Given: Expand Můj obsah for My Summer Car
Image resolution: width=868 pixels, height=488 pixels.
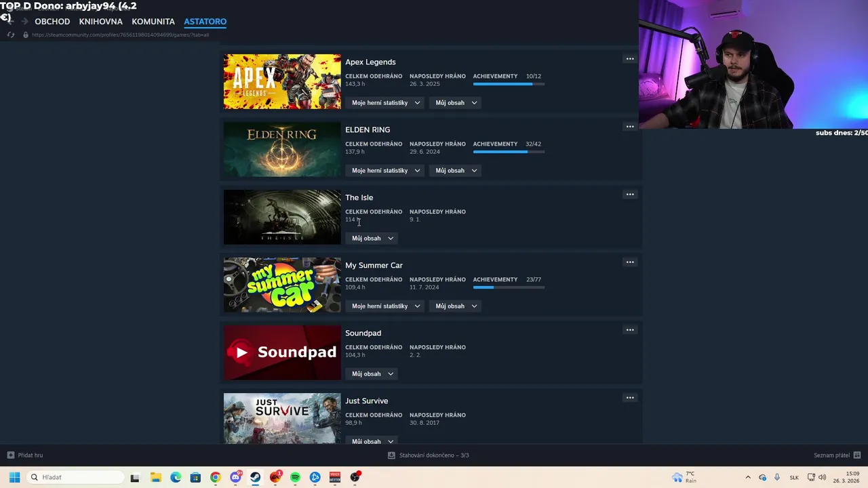Looking at the screenshot, I should point(456,306).
